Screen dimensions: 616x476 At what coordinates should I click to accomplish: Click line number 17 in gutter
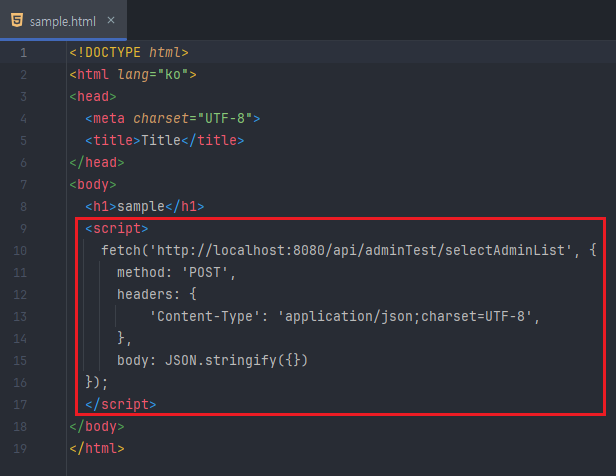tap(20, 405)
